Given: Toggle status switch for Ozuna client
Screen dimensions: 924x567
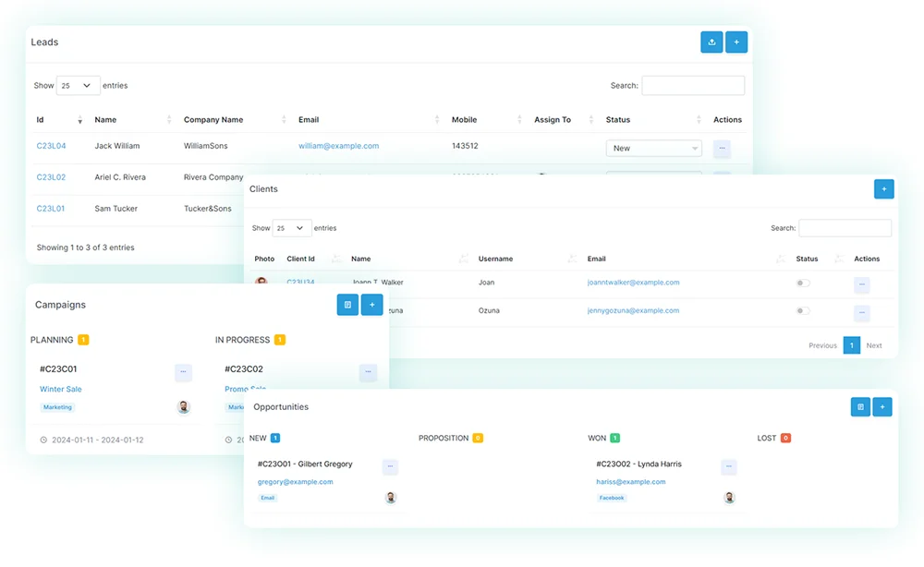Looking at the screenshot, I should [803, 311].
